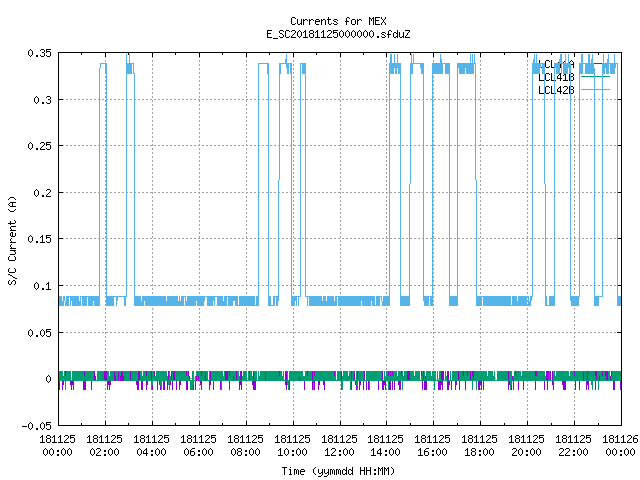This screenshot has height=480, width=640.
Task: Click the 0.15 y-axis tick label
Action: click(40, 239)
